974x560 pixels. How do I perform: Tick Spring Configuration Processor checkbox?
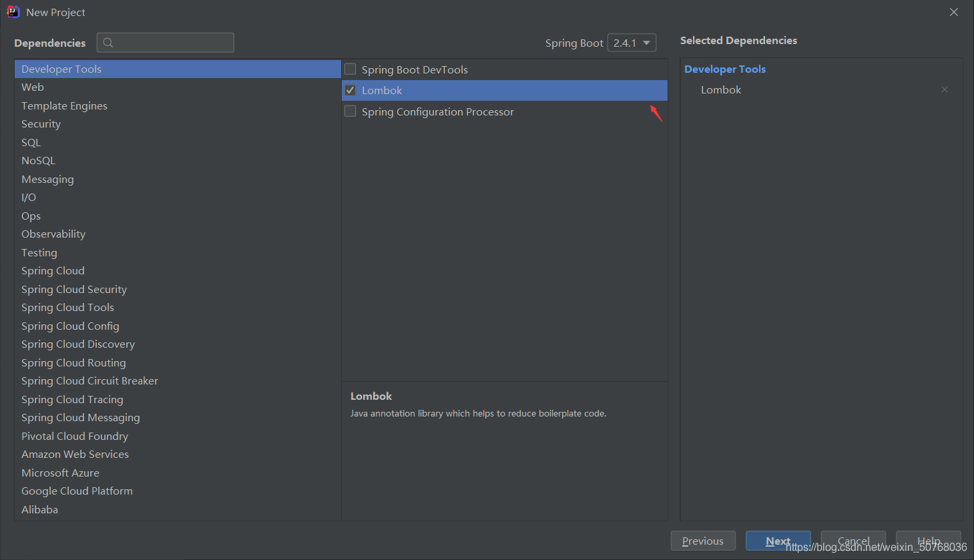(350, 111)
